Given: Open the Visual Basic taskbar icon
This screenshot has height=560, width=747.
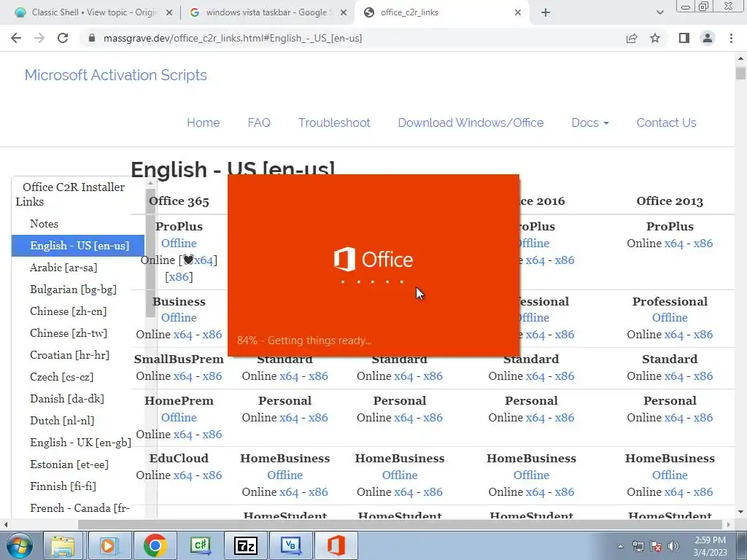Looking at the screenshot, I should [291, 545].
